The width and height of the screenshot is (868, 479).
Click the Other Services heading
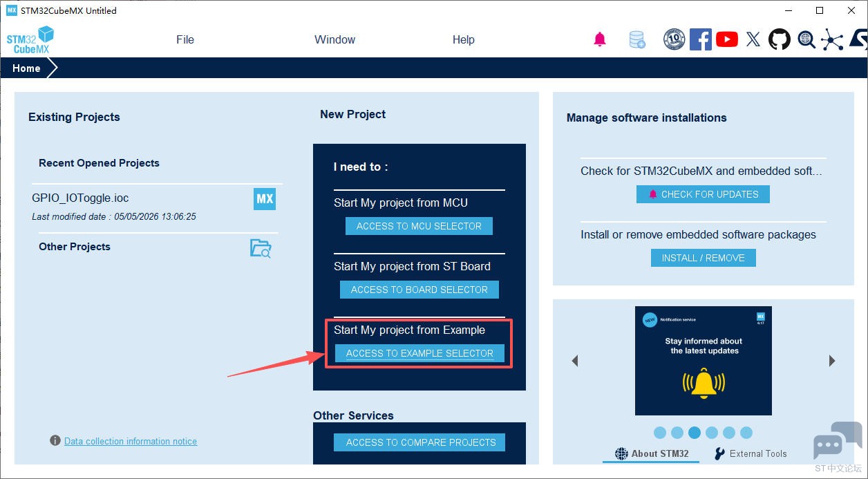tap(353, 415)
